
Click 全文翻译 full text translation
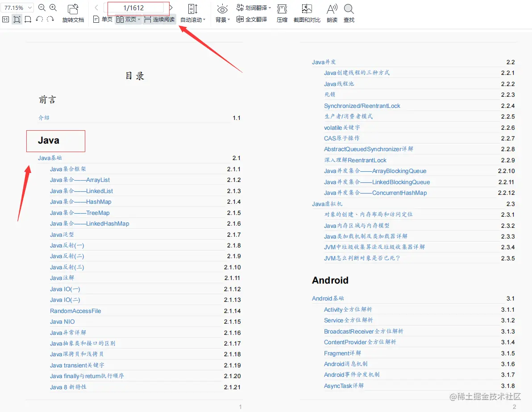coord(252,19)
